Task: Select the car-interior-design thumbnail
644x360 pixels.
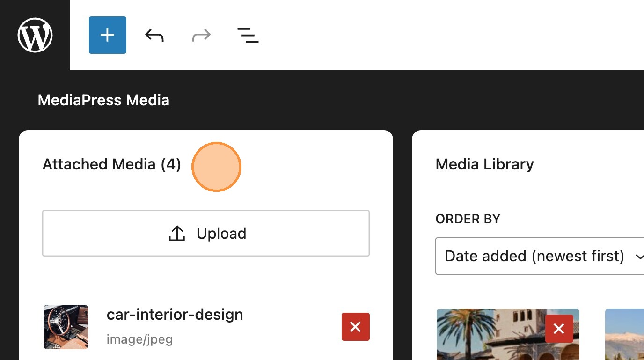Action: pyautogui.click(x=66, y=327)
